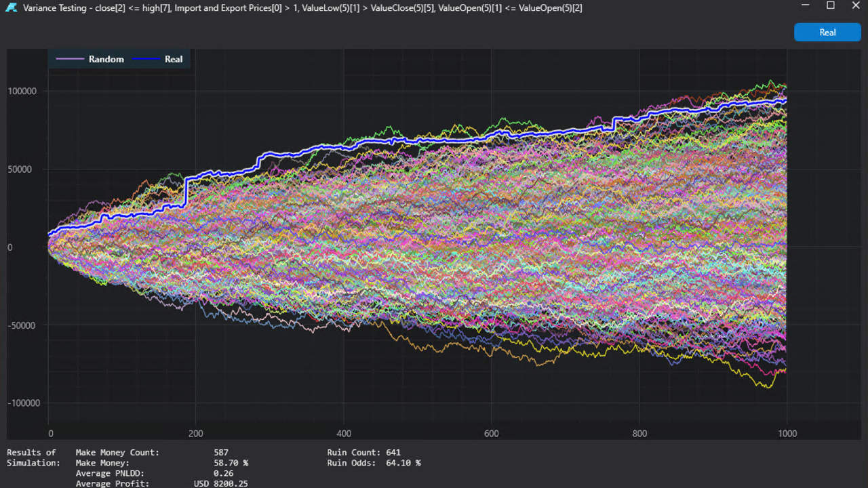The height and width of the screenshot is (488, 868).
Task: Click the blue Real button
Action: click(827, 32)
